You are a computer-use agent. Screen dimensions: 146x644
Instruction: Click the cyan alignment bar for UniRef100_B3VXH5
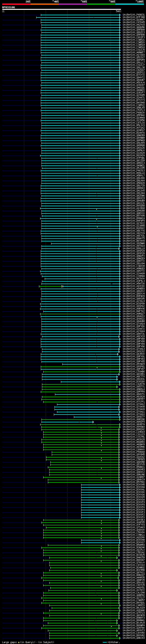101,485
